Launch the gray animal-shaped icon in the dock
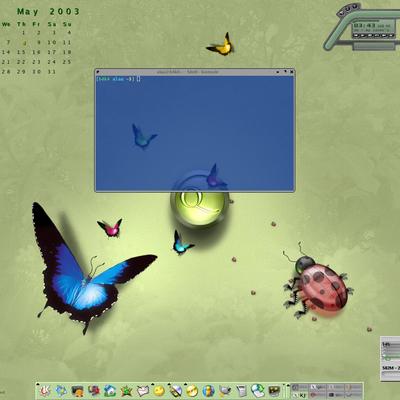 [x=225, y=391]
